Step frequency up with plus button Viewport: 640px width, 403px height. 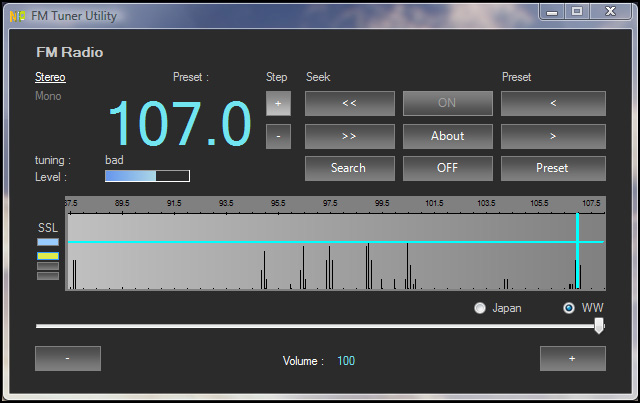278,103
